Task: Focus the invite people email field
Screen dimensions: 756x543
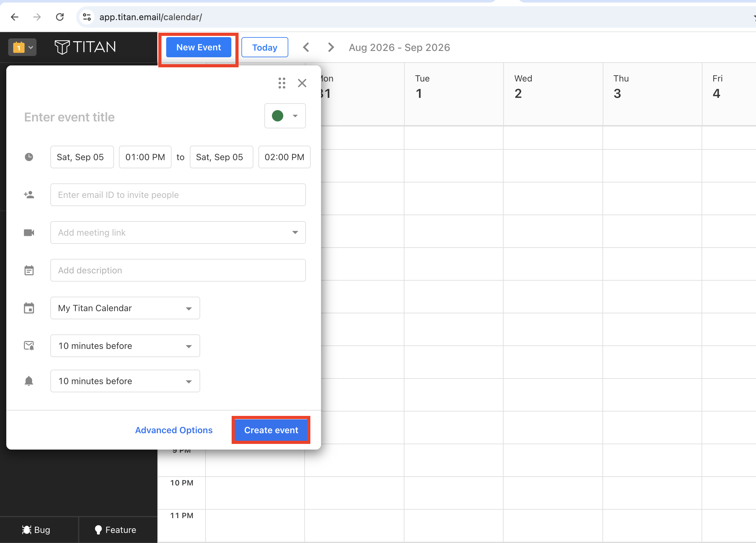Action: (178, 194)
